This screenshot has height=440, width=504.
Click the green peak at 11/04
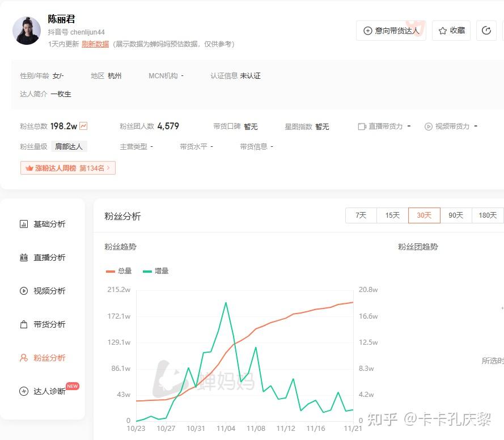(x=226, y=303)
